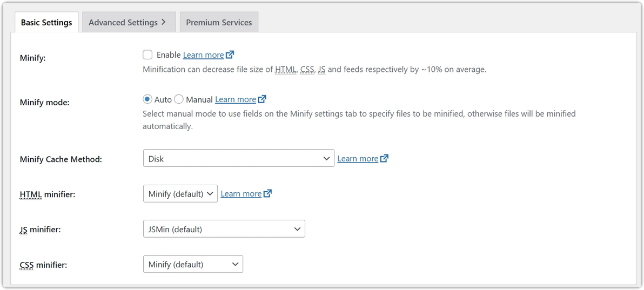Expand the CSS minifier dropdown
Image resolution: width=644 pixels, height=290 pixels.
pos(193,264)
